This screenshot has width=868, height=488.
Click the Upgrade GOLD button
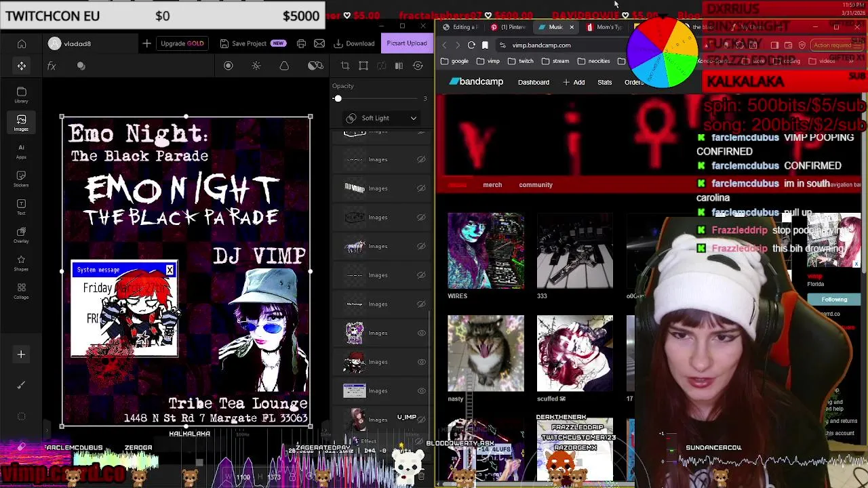[182, 43]
